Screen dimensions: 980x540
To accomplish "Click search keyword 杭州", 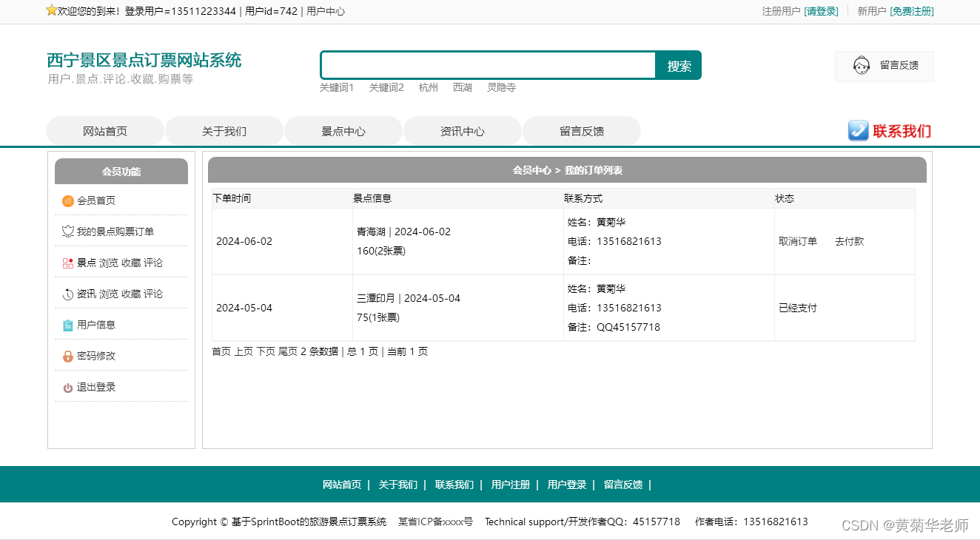I will [x=429, y=87].
